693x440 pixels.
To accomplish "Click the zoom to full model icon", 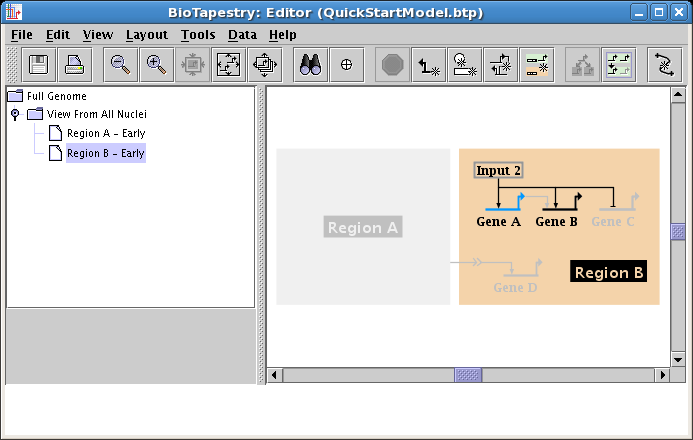I will click(229, 65).
